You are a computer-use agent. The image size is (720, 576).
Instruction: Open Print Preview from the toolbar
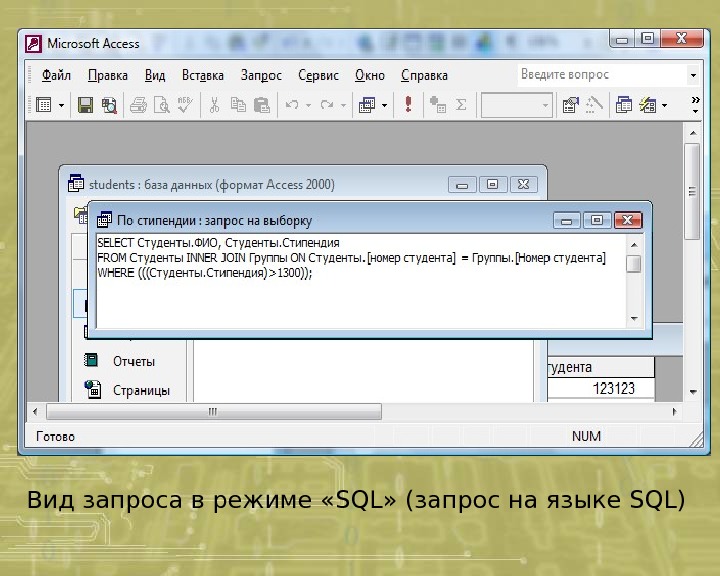point(162,105)
